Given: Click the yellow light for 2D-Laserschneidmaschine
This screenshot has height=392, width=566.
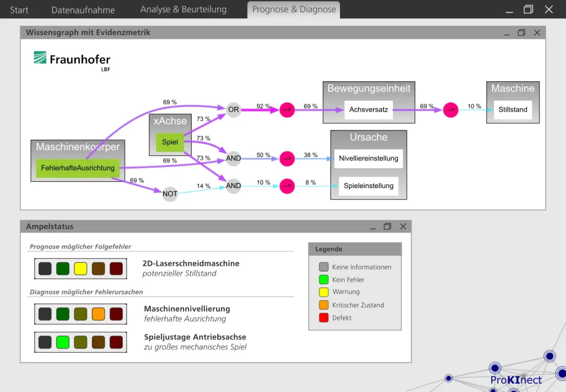Looking at the screenshot, I should pyautogui.click(x=81, y=269).
